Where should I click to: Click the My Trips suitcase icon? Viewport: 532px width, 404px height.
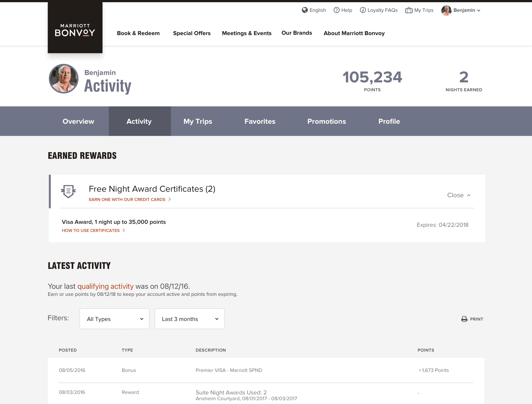click(x=409, y=10)
